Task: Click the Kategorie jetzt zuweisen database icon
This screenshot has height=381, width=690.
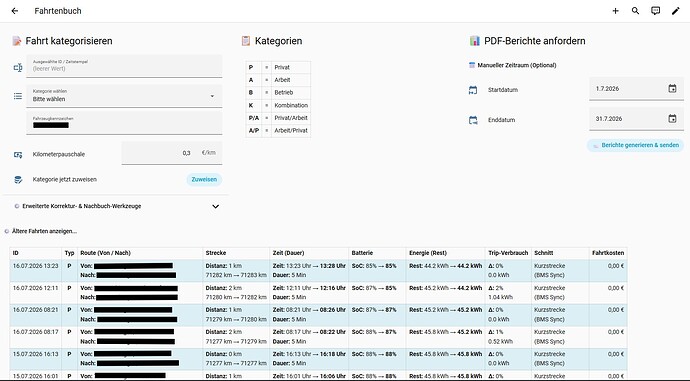Action: 18,180
